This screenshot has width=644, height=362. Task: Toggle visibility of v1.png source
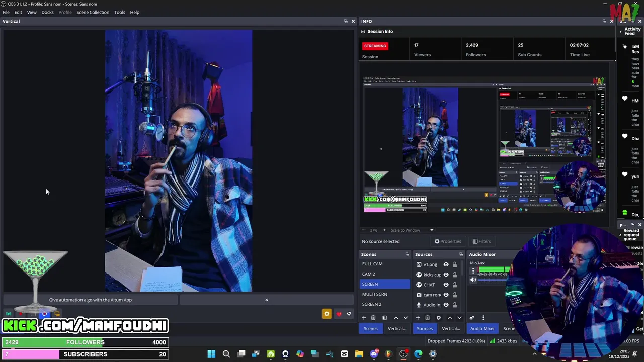point(446,264)
